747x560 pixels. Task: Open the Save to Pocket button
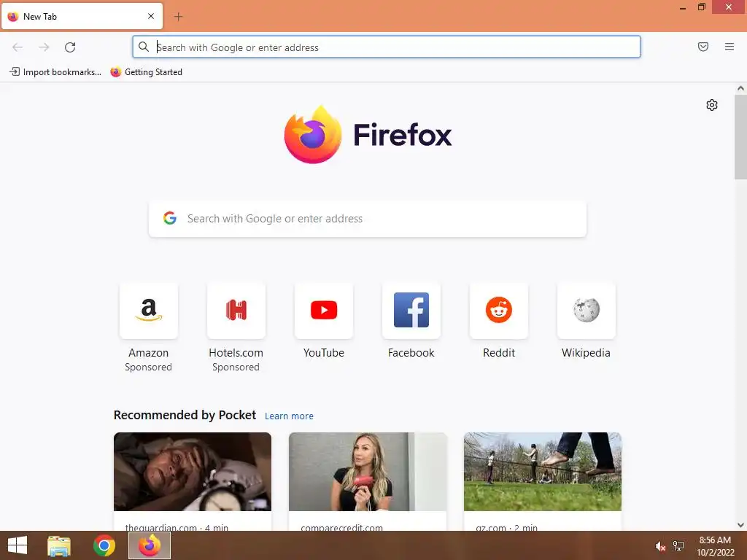point(703,47)
